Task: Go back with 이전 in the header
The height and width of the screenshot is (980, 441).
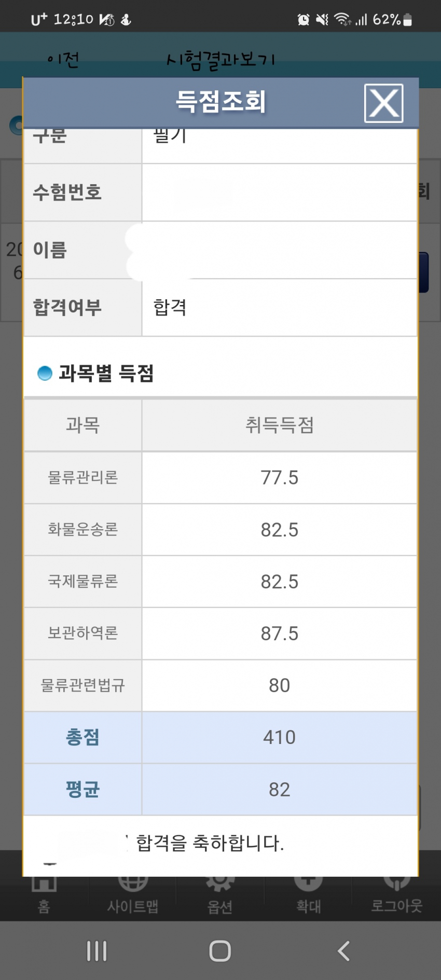Action: point(63,60)
